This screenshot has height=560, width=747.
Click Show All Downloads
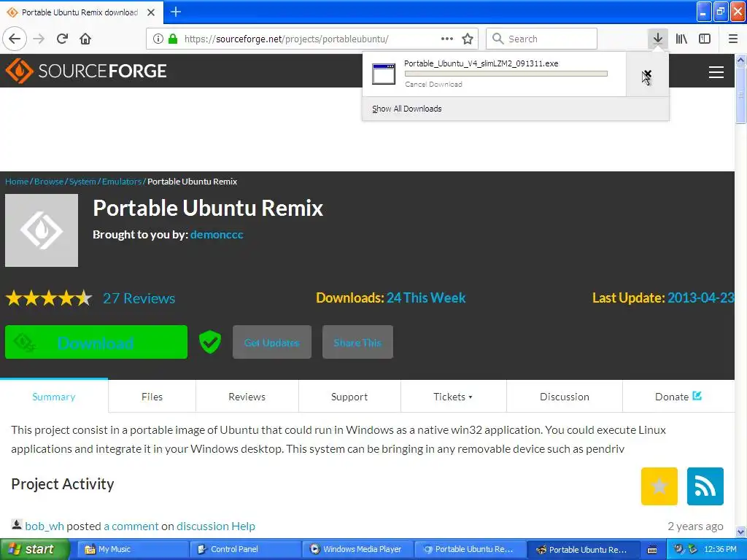(x=407, y=109)
